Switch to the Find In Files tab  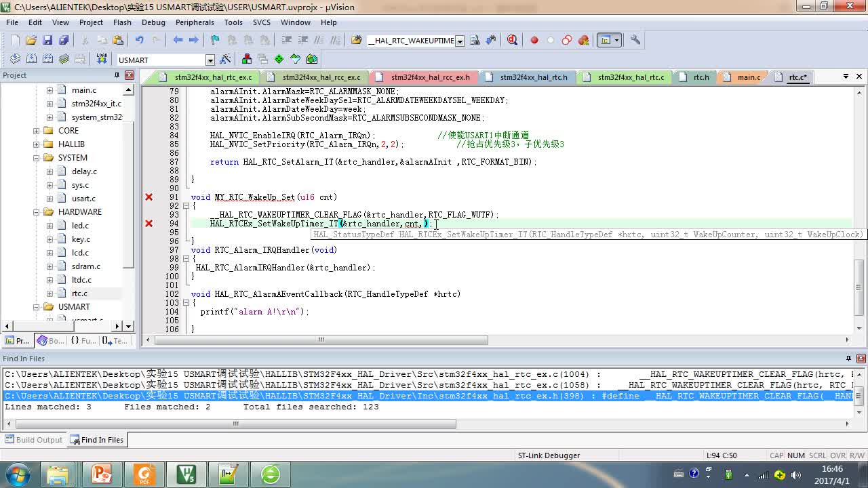coord(97,440)
